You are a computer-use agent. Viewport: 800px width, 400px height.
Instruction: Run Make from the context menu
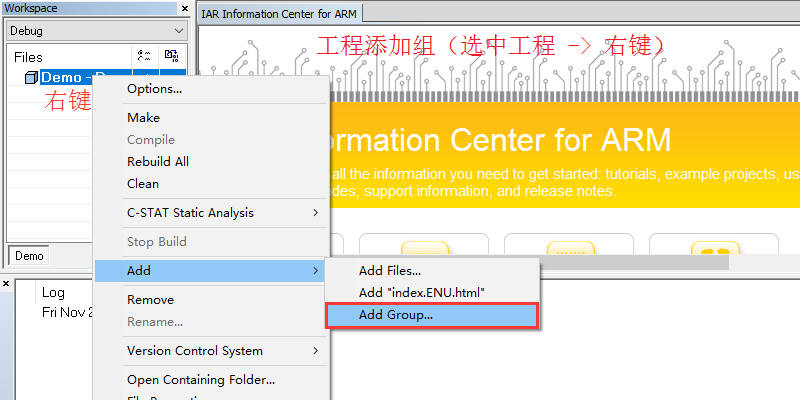click(143, 117)
